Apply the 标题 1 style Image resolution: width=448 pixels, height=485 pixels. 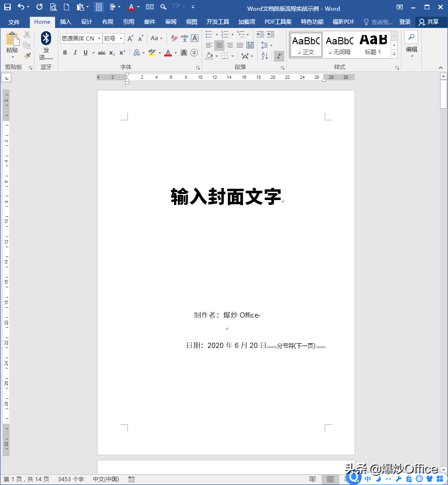coord(373,45)
